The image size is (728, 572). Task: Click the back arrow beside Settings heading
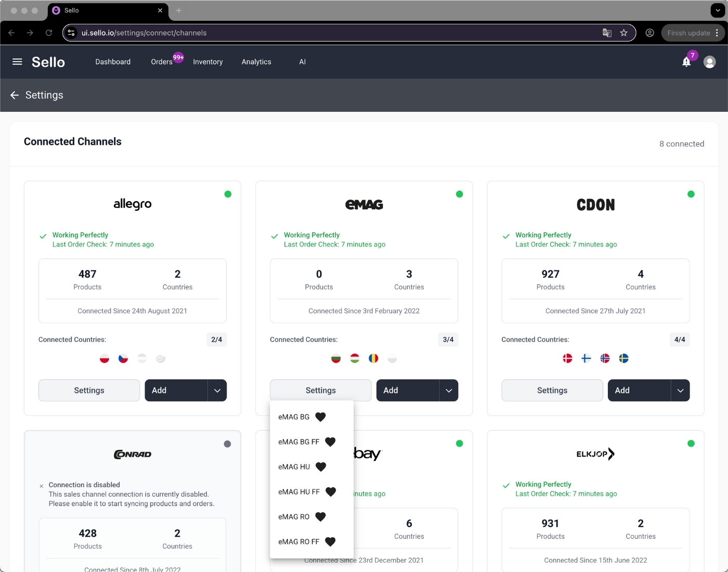[x=14, y=95]
